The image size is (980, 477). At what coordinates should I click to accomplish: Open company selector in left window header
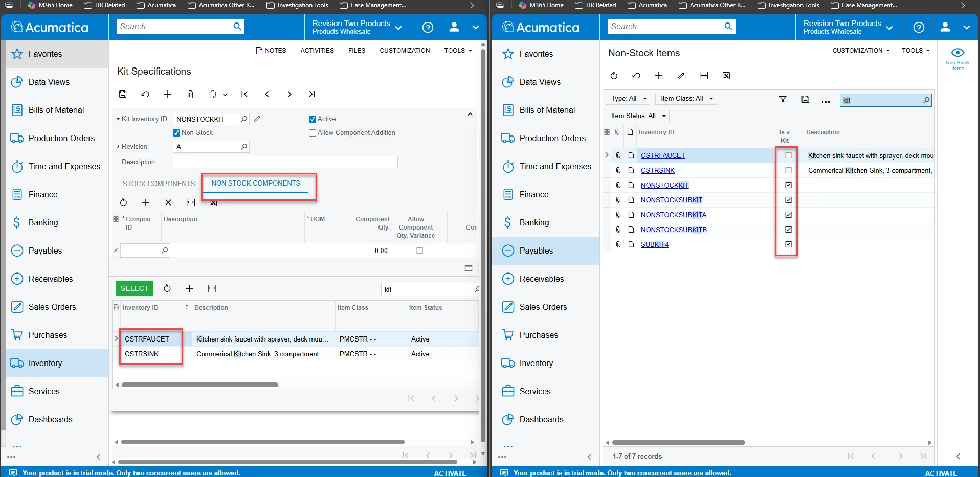357,27
